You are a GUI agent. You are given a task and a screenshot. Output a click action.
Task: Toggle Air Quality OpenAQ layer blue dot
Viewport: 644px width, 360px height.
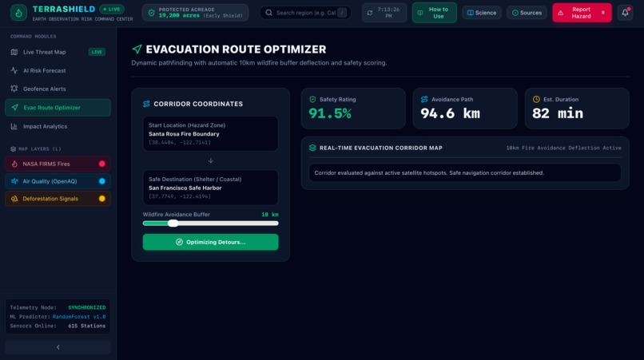point(101,181)
